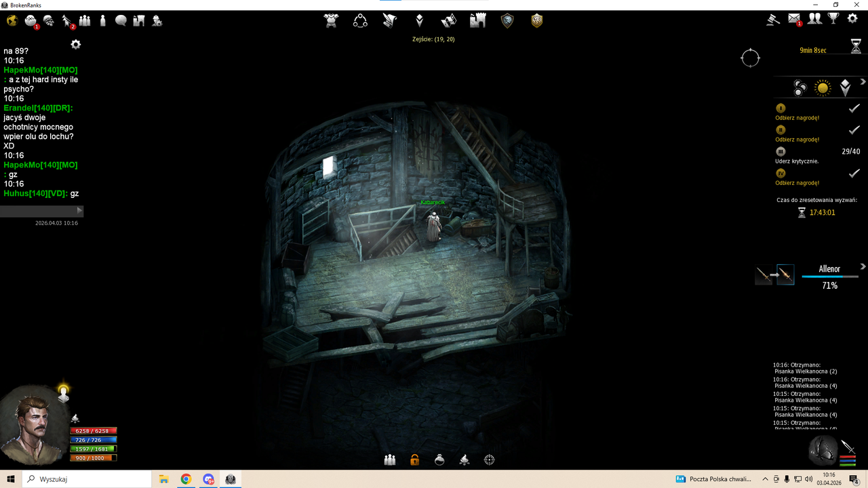Open the world globe icon

12,20
